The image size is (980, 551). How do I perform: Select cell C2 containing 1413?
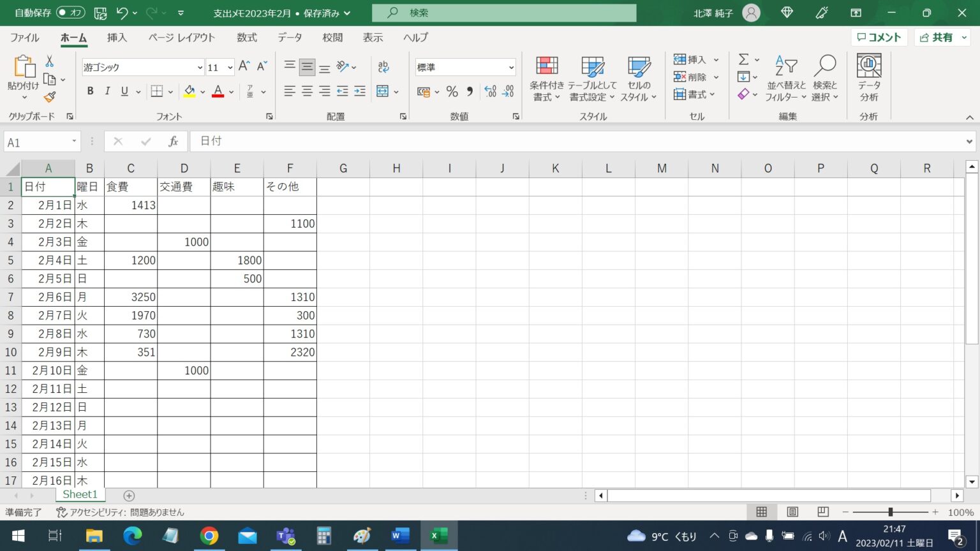(131, 205)
